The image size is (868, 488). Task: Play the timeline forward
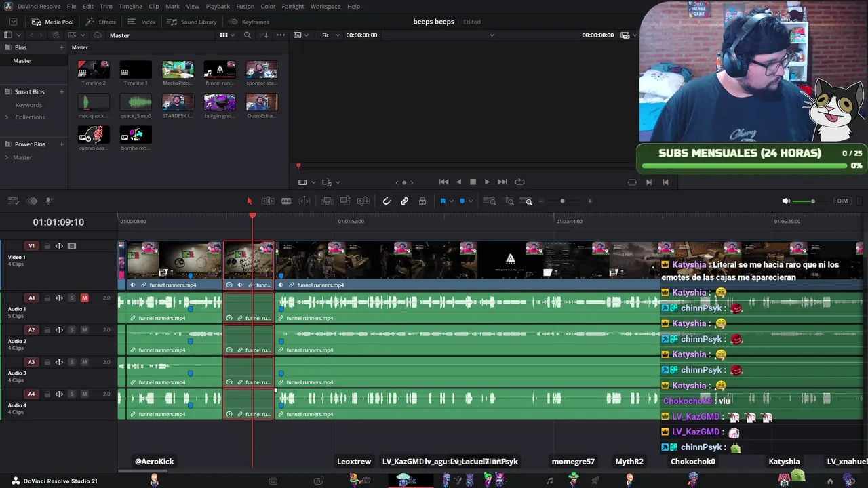(487, 182)
